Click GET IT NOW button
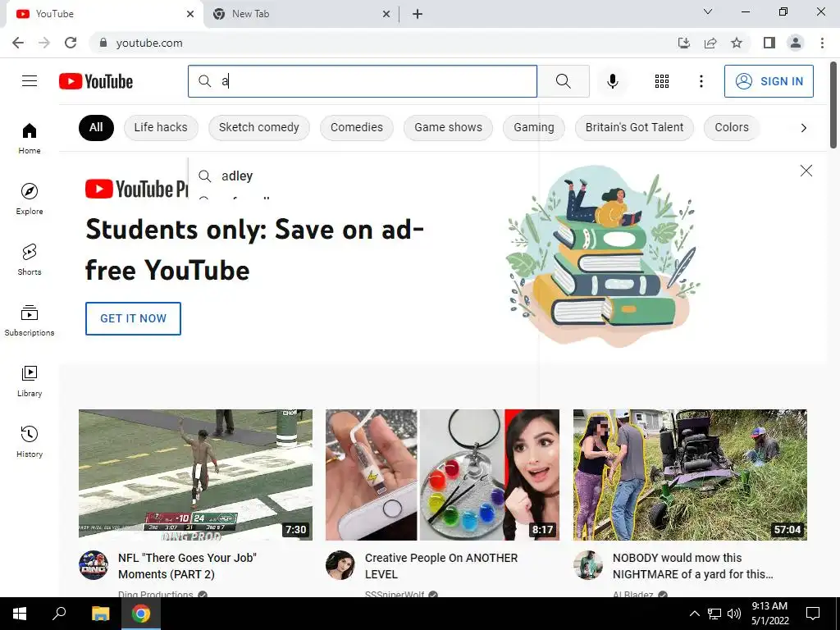Screen dimensions: 840x630 pyautogui.click(x=133, y=318)
